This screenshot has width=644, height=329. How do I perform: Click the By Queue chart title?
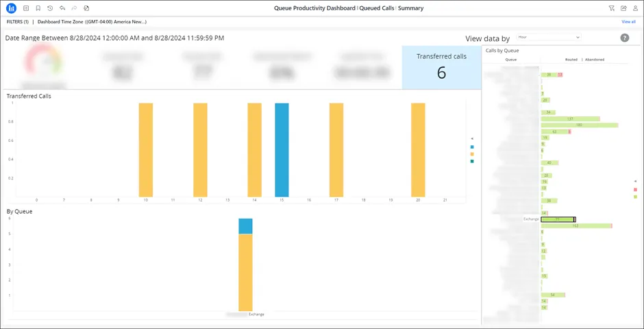tap(19, 212)
